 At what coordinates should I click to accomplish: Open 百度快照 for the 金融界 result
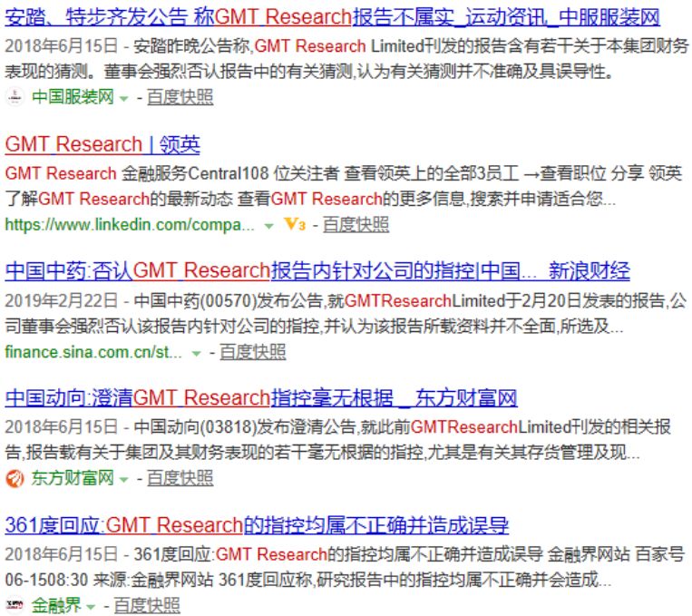(147, 605)
